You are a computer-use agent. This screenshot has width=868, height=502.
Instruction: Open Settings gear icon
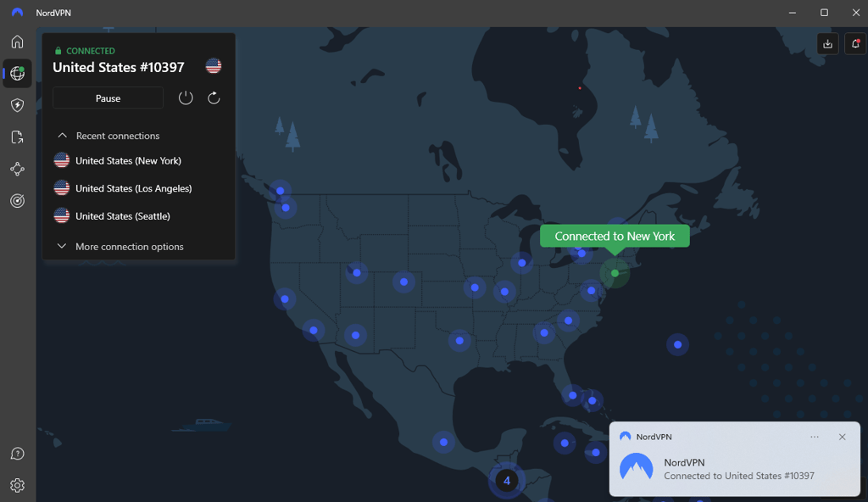17,485
